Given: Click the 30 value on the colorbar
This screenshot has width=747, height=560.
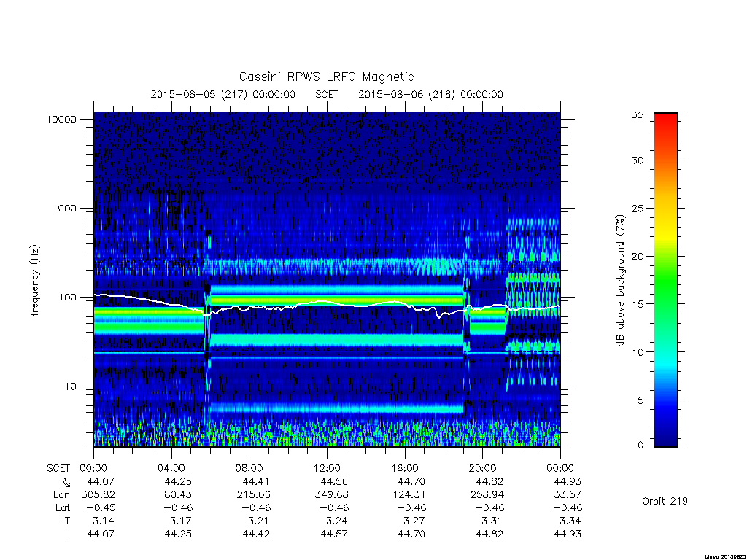Looking at the screenshot, I should [x=638, y=160].
